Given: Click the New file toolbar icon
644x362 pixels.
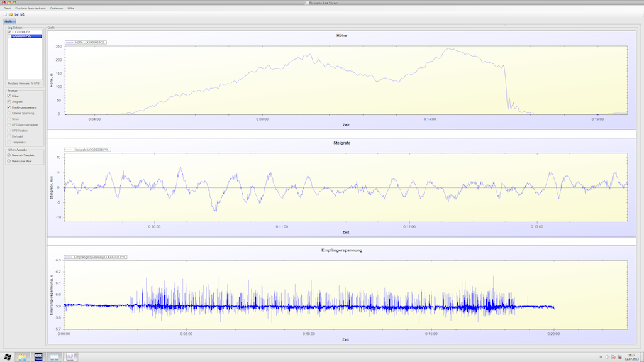Looking at the screenshot, I should pos(4,14).
